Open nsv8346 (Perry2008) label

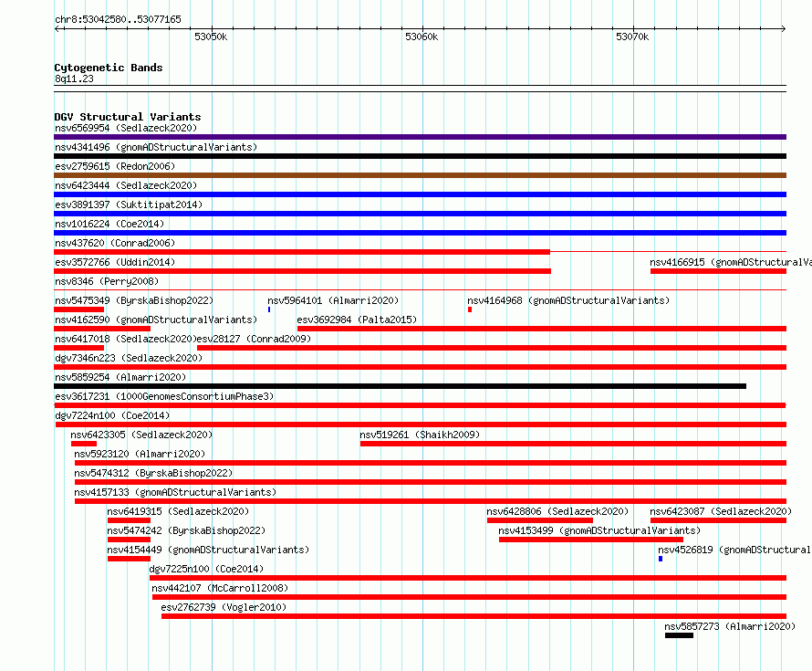click(107, 281)
